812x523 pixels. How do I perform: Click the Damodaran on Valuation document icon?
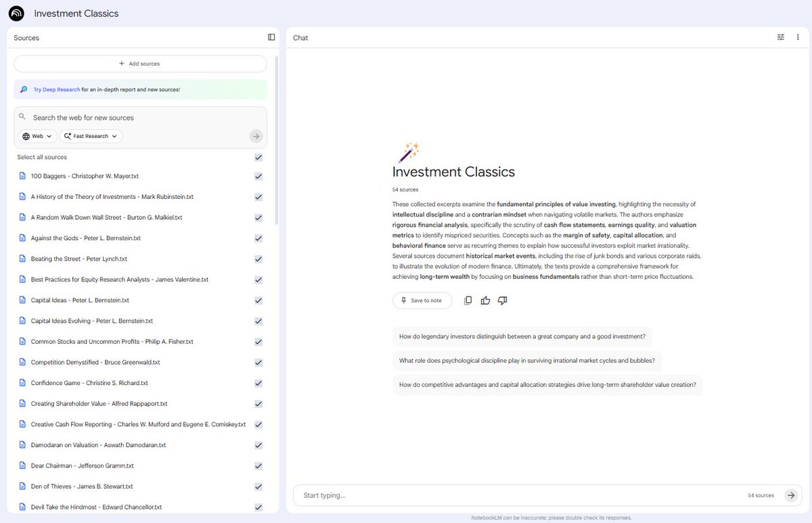22,445
